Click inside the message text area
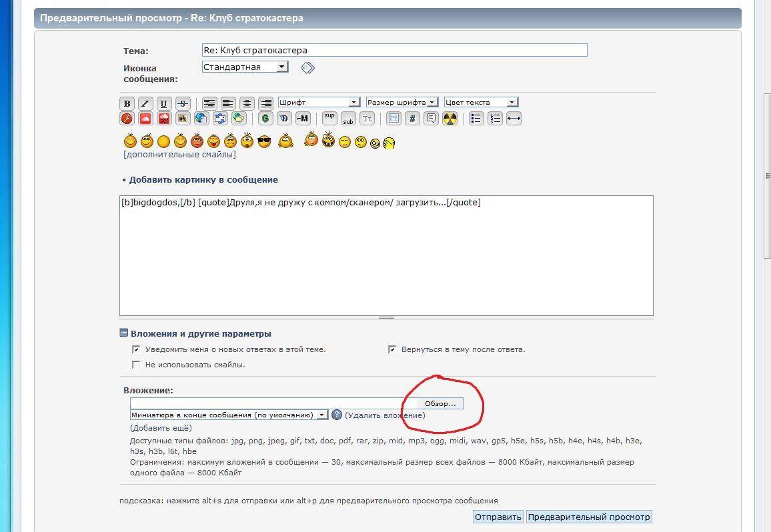771x532 pixels. tap(386, 256)
